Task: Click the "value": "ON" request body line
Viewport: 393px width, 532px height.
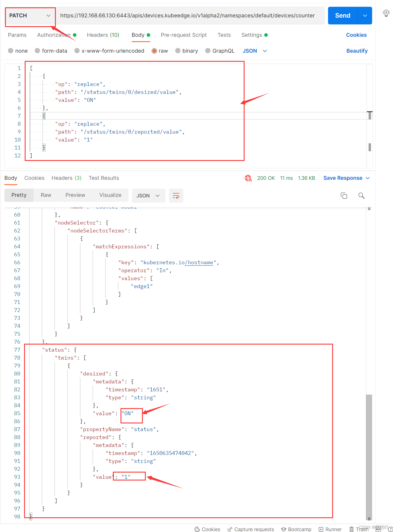Action: coord(76,100)
